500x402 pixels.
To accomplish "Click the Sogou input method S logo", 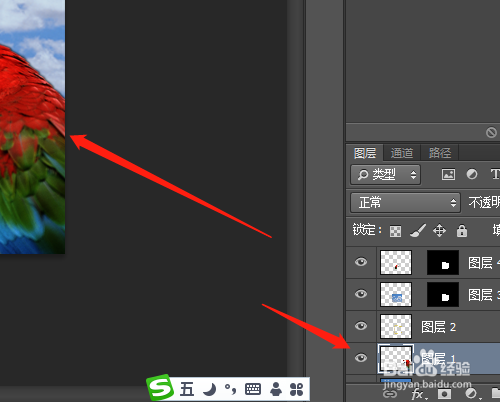I will click(x=161, y=387).
